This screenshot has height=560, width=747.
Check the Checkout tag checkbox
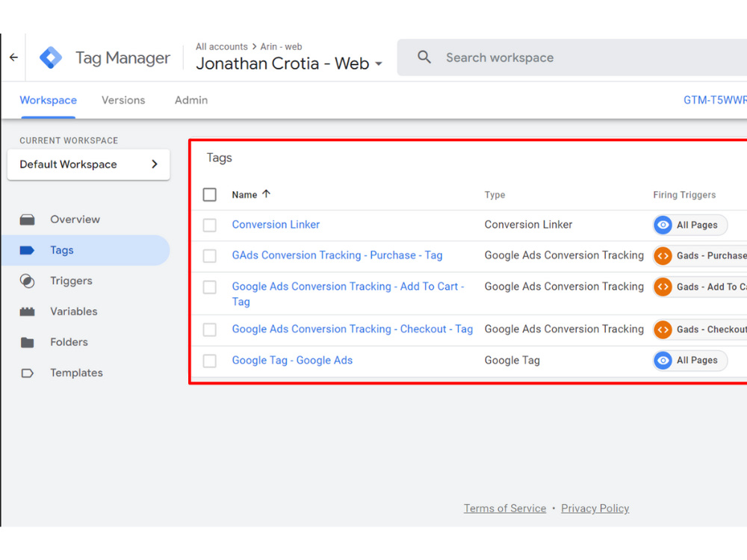tap(210, 329)
